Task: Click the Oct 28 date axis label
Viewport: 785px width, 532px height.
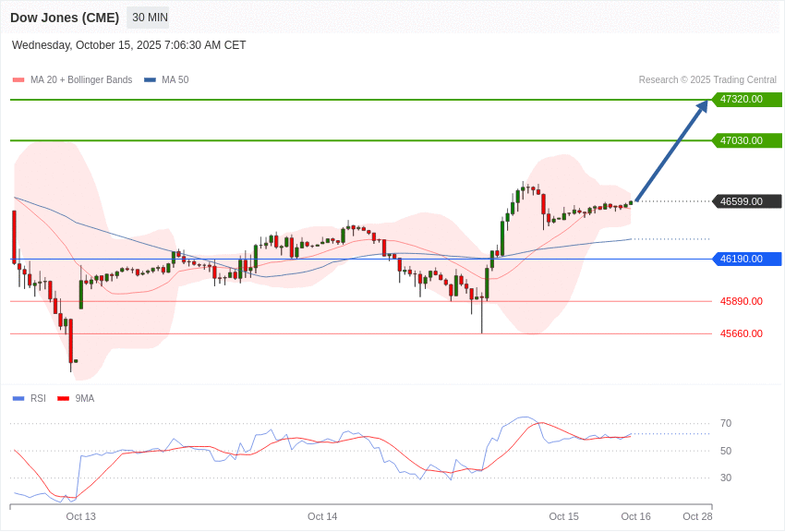Action: [697, 516]
